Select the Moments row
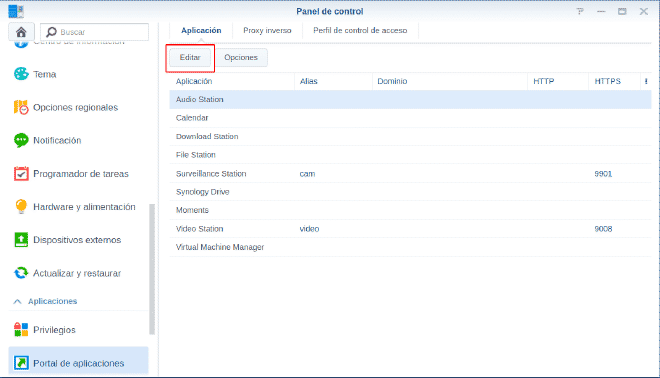 tap(410, 210)
